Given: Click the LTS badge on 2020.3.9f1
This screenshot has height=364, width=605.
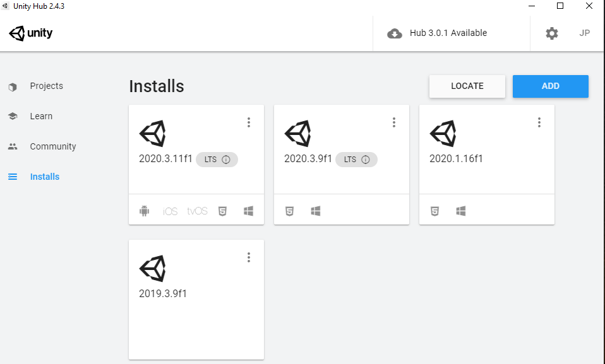Looking at the screenshot, I should click(350, 160).
